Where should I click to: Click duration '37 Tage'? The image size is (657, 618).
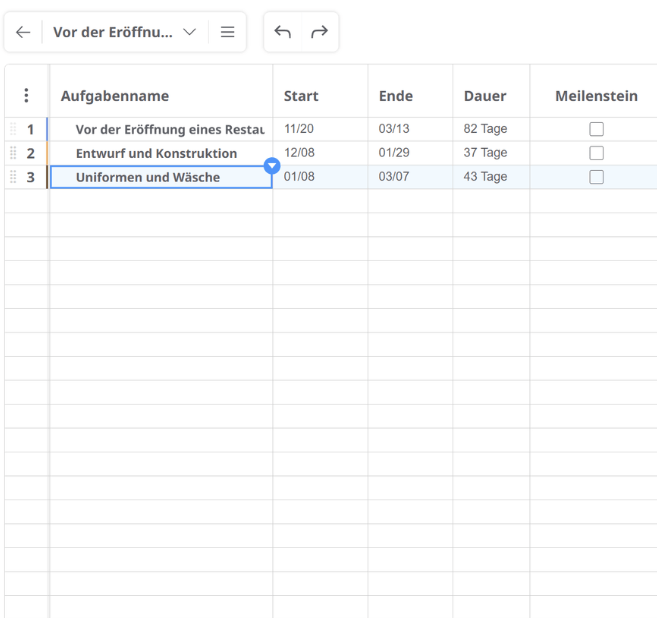coord(485,153)
